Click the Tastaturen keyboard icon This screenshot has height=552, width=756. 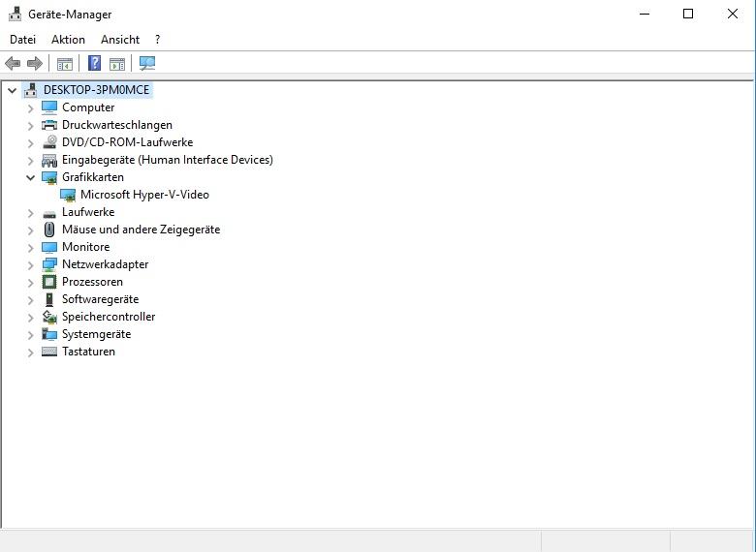pyautogui.click(x=49, y=352)
